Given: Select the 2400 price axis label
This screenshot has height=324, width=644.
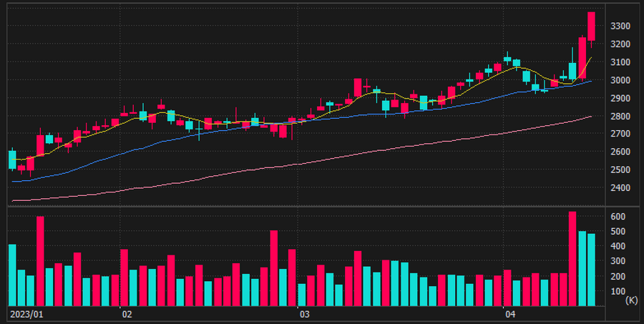Looking at the screenshot, I should click(620, 187).
